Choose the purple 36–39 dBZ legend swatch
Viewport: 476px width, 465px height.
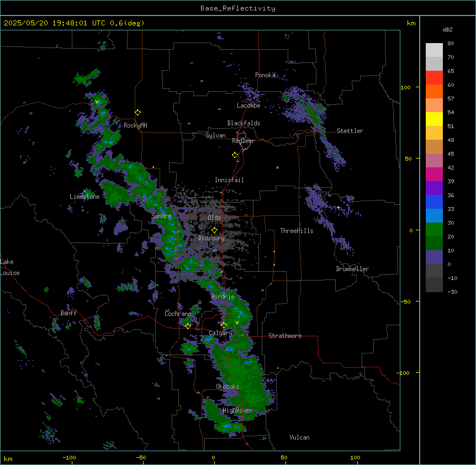coord(434,188)
